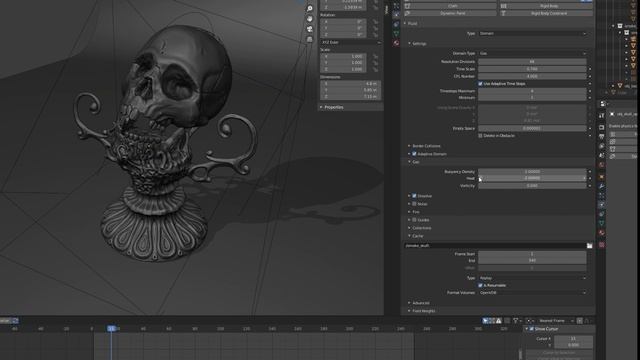
Task: Open the green Object Data tab on right editor
Action: pos(602,223)
